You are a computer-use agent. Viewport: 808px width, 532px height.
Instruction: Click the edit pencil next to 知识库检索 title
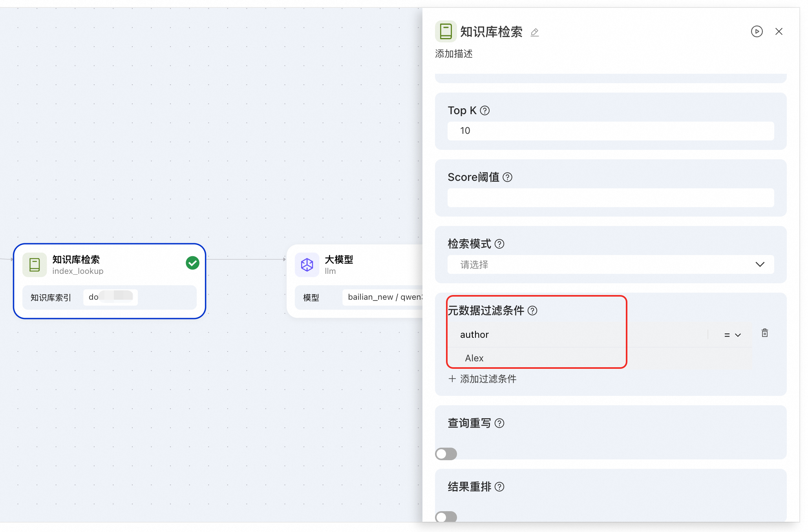tap(534, 32)
